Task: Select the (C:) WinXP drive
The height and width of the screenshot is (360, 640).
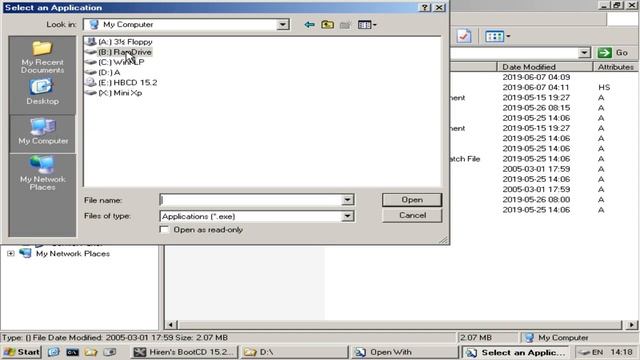Action: (x=115, y=62)
